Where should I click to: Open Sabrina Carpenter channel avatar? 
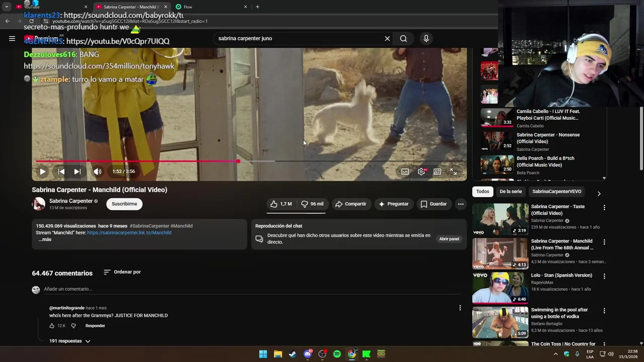coord(39,204)
